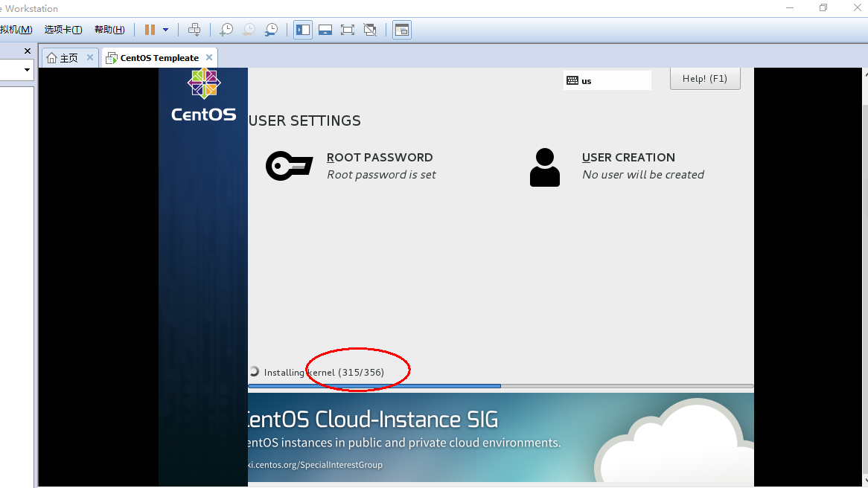Viewport: 868px width, 488px height.
Task: Click the user creation person icon
Action: pos(545,167)
